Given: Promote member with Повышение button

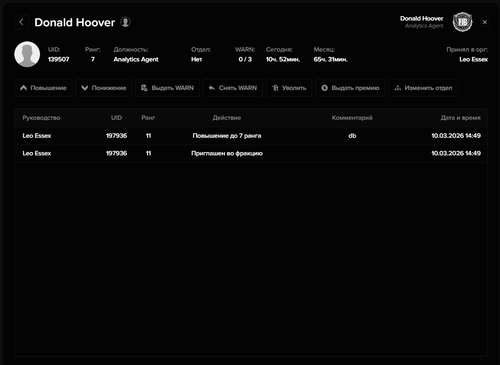Looking at the screenshot, I should coord(43,88).
